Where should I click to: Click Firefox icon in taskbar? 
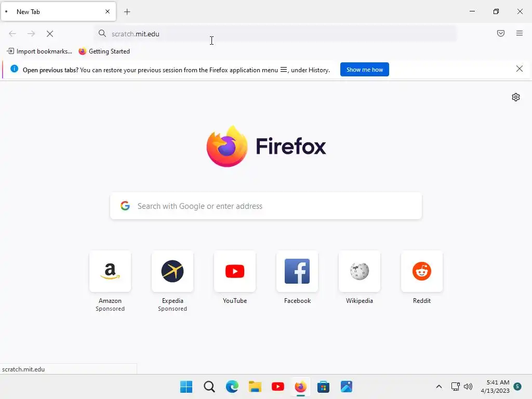[301, 387]
